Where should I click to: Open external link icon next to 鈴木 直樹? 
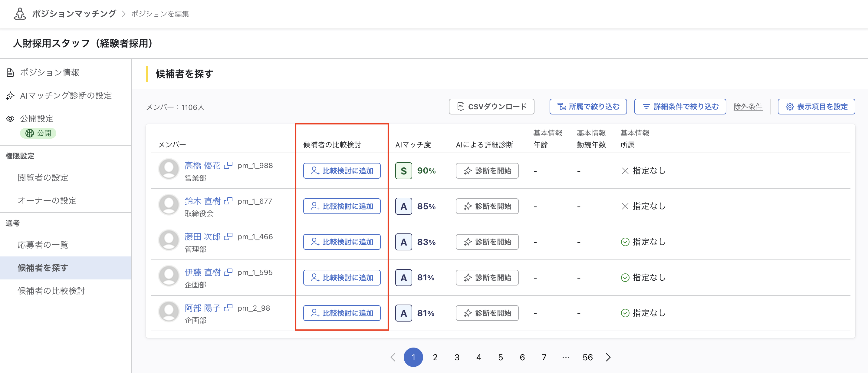click(x=228, y=201)
